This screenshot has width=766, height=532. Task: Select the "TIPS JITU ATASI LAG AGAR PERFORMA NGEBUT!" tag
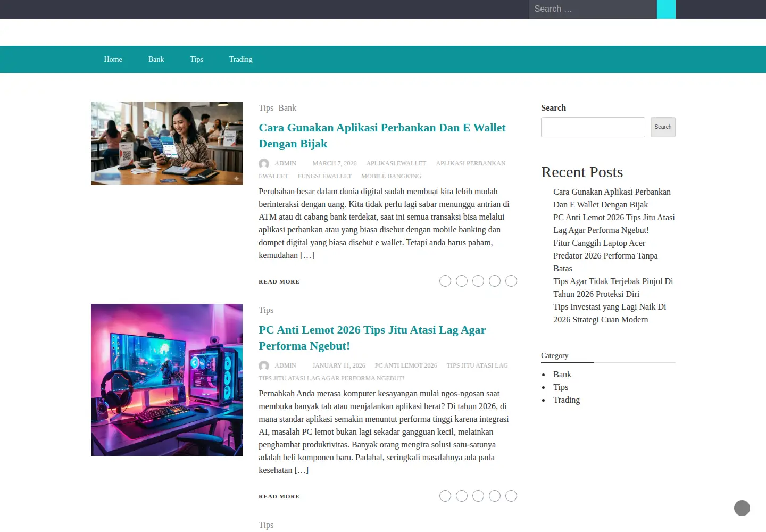point(331,378)
